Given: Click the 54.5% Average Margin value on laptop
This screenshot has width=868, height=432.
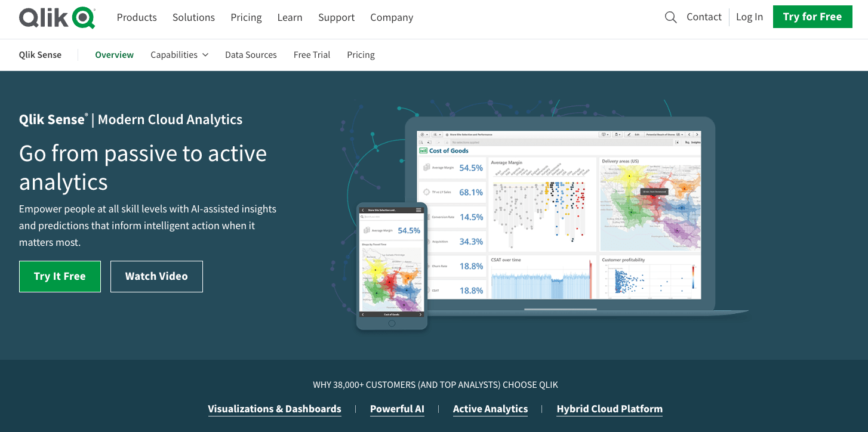Looking at the screenshot, I should click(x=471, y=168).
